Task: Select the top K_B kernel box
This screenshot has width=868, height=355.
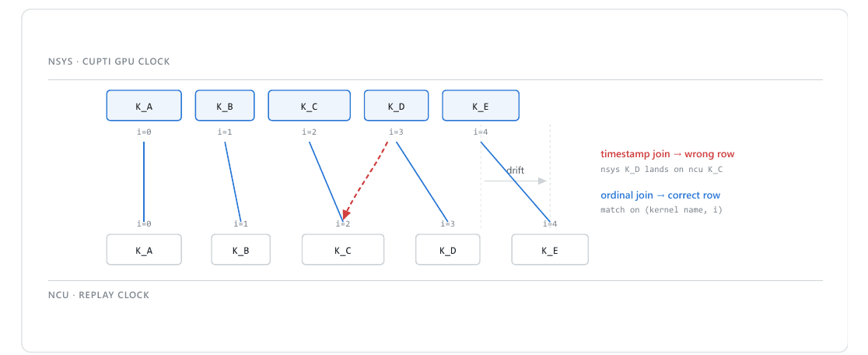Action: [x=225, y=105]
